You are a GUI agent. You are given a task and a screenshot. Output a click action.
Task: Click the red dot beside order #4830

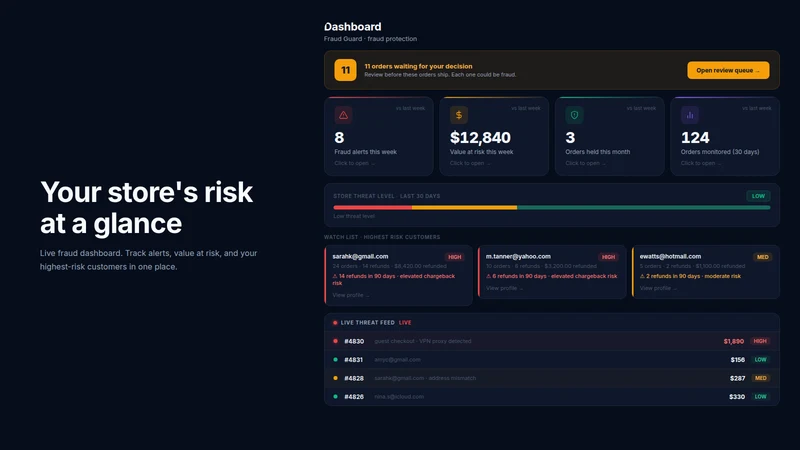click(335, 341)
